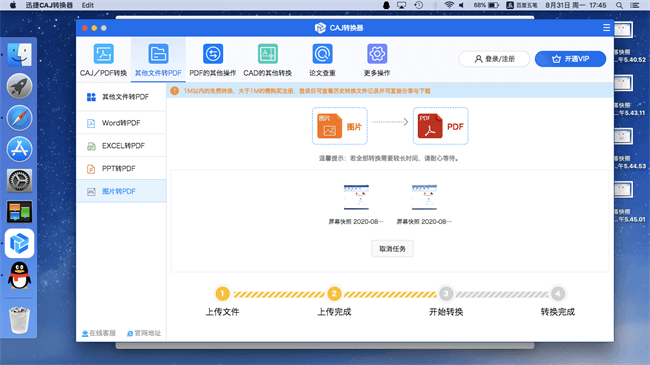
Task: Select the 其他文件转PDF toolbar tab
Action: click(158, 60)
